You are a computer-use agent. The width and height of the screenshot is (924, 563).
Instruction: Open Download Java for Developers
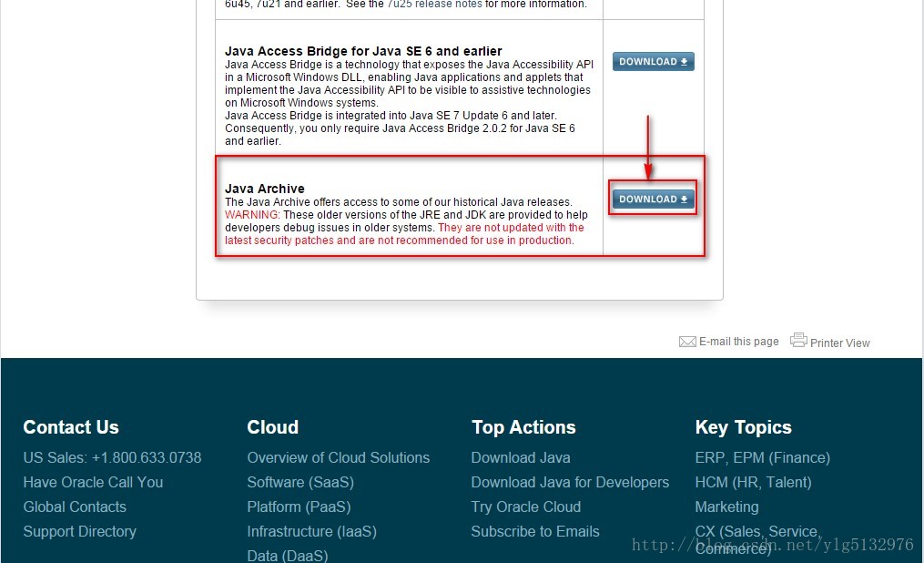(570, 482)
